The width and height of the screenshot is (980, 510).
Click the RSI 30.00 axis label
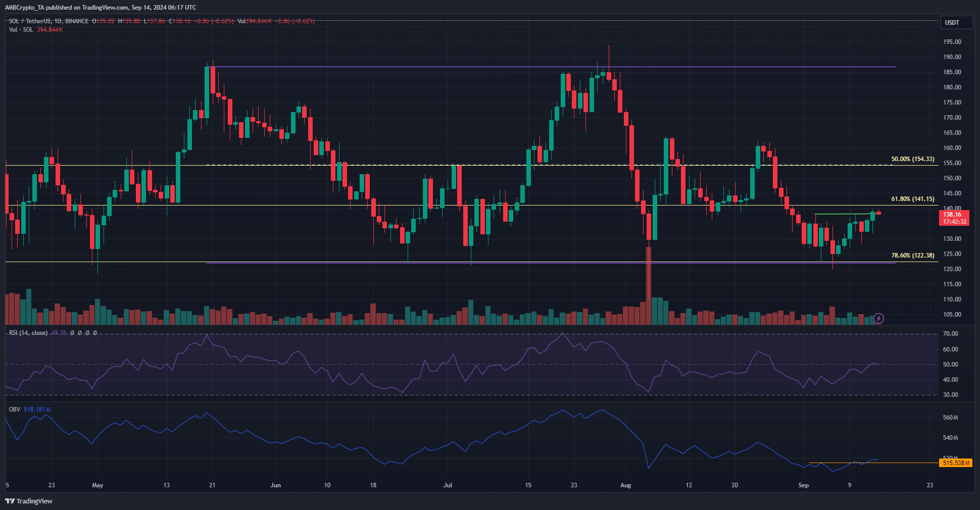[951, 395]
